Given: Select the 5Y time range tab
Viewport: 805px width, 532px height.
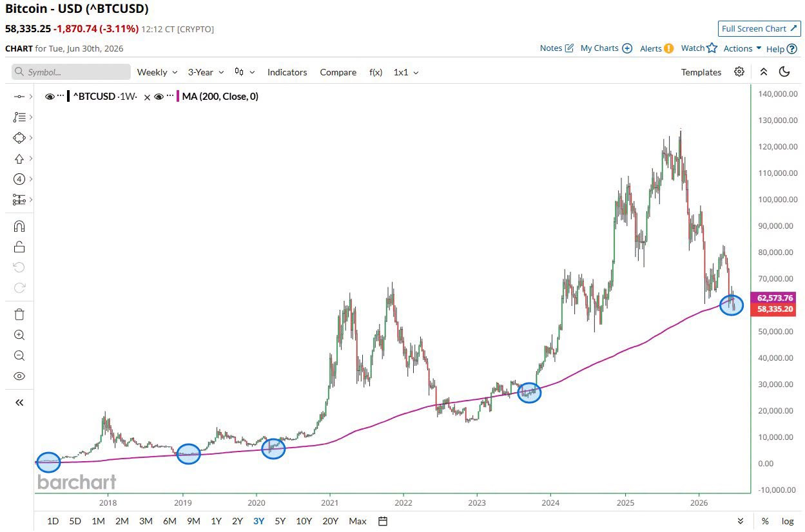Looking at the screenshot, I should tap(280, 521).
